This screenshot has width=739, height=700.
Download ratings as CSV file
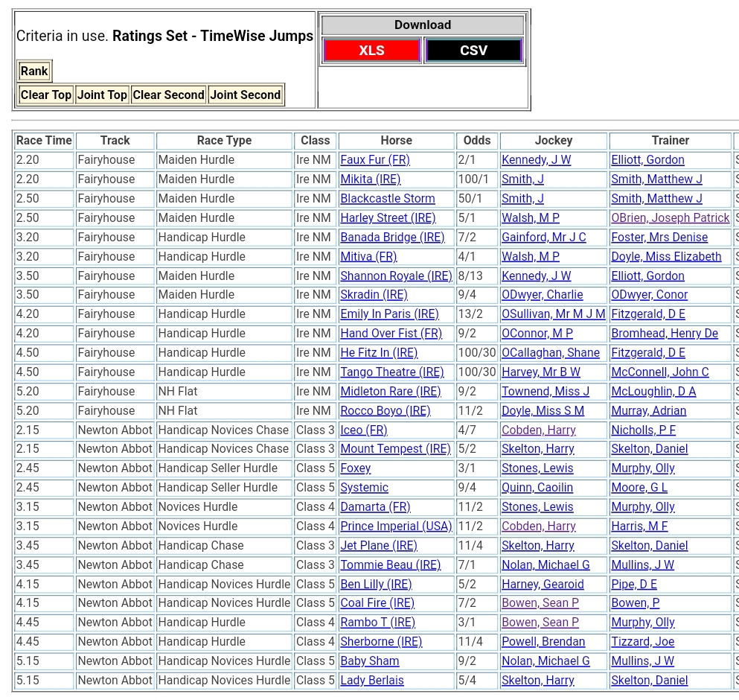(473, 51)
